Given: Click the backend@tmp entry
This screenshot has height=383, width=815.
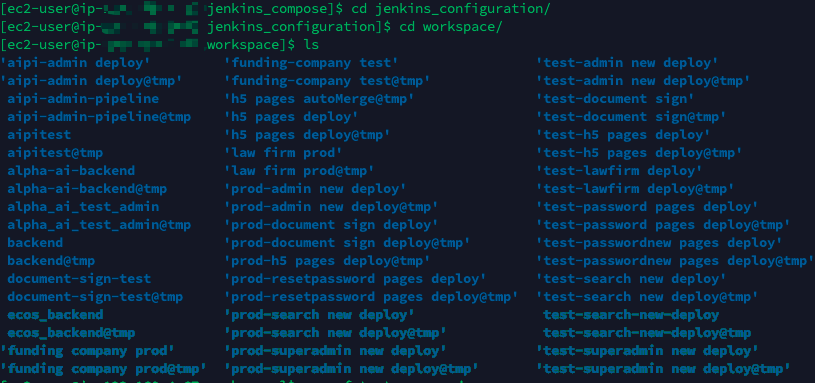Looking at the screenshot, I should [51, 261].
